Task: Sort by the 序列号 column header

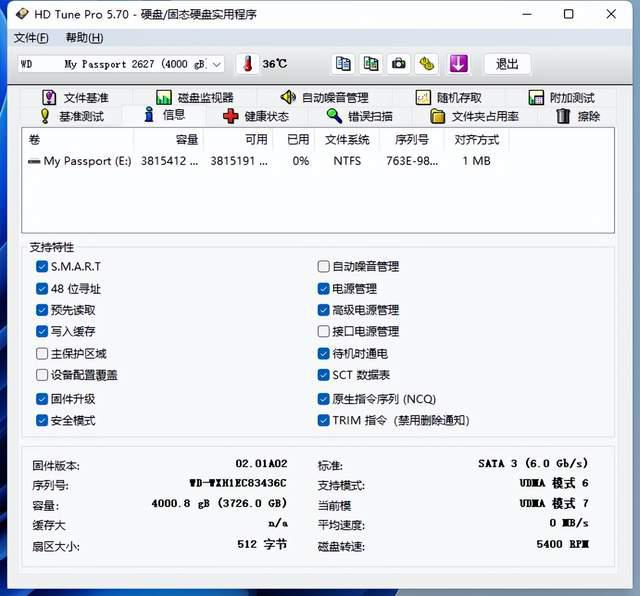Action: click(411, 140)
